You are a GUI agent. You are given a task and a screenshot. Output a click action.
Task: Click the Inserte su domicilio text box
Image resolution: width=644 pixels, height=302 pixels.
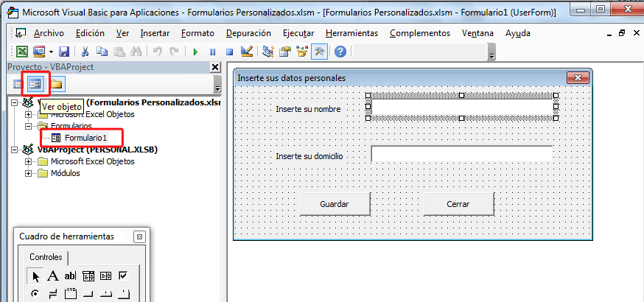point(462,154)
